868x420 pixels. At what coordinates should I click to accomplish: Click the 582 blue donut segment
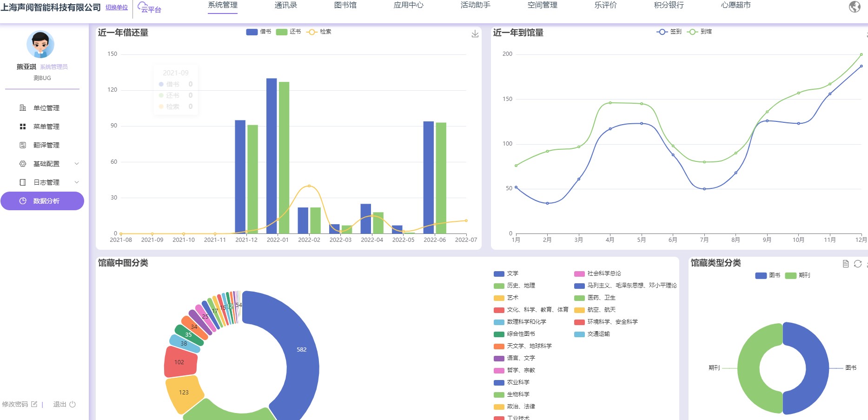pos(301,350)
